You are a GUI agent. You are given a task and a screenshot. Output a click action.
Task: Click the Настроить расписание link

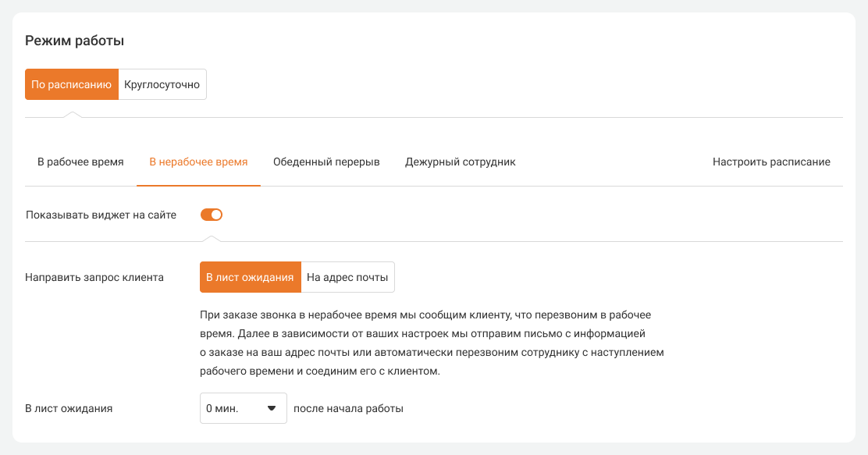point(771,162)
